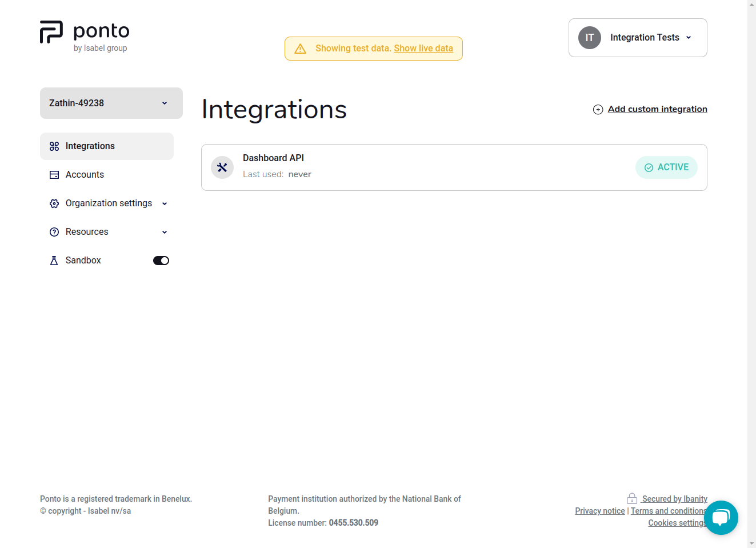Select Integrations in the sidebar

[89, 146]
